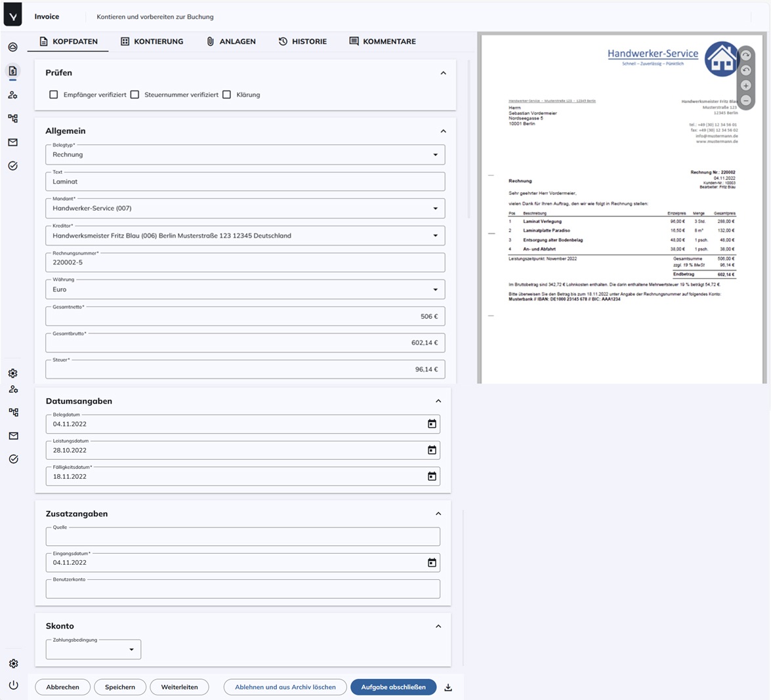Open the Währung dropdown

[245, 289]
